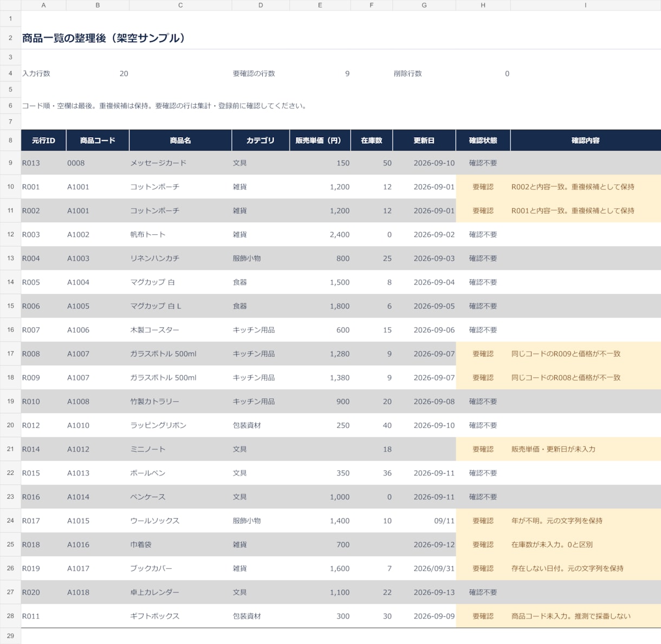
Task: Click price cell 1,280
Action: coord(340,354)
